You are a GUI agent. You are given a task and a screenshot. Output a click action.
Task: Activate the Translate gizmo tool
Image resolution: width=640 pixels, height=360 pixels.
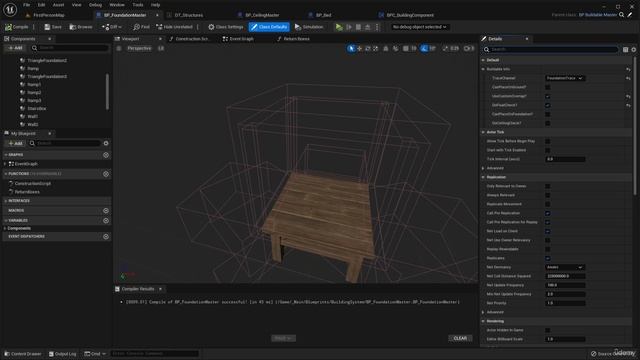point(360,49)
